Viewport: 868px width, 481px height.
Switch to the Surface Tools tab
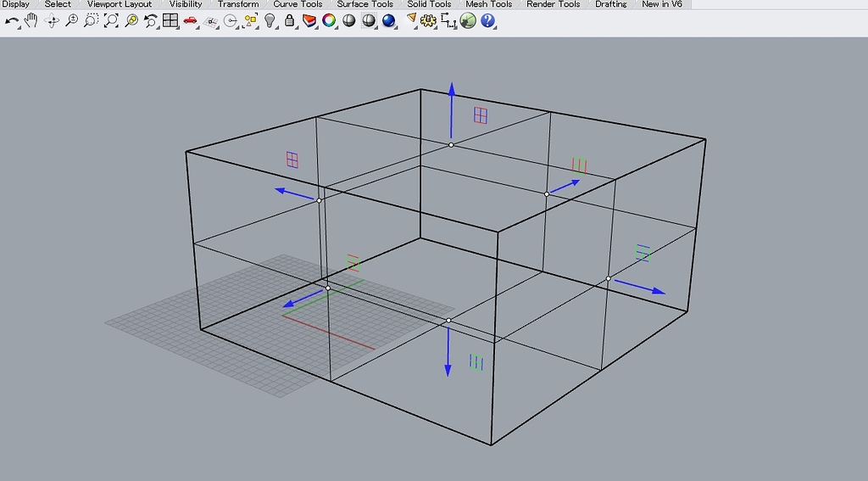coord(364,4)
